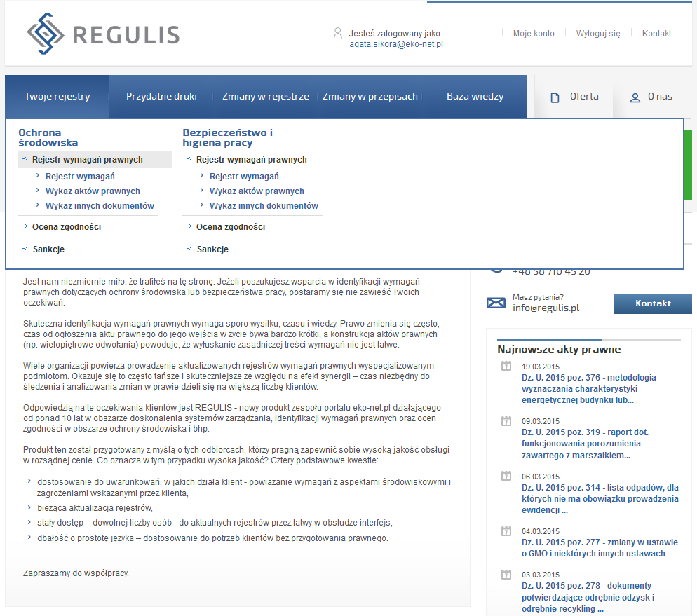Open the Kontakt link in header

coord(656,34)
